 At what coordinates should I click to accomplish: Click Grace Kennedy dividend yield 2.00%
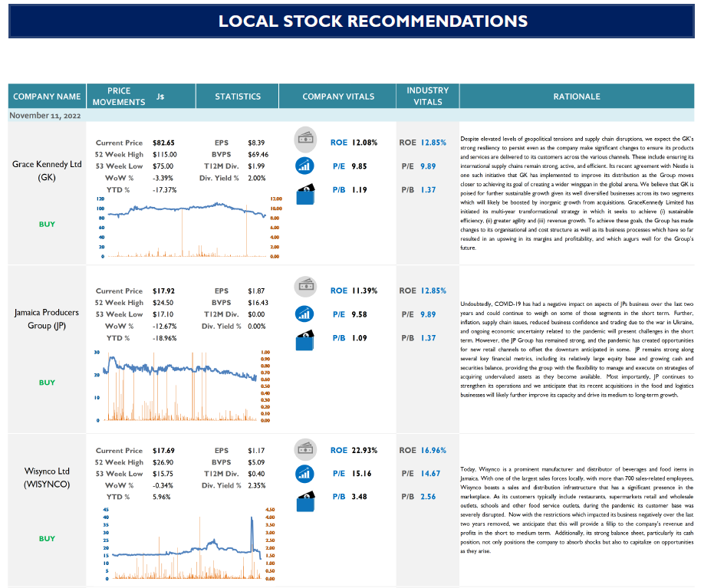[x=257, y=179]
